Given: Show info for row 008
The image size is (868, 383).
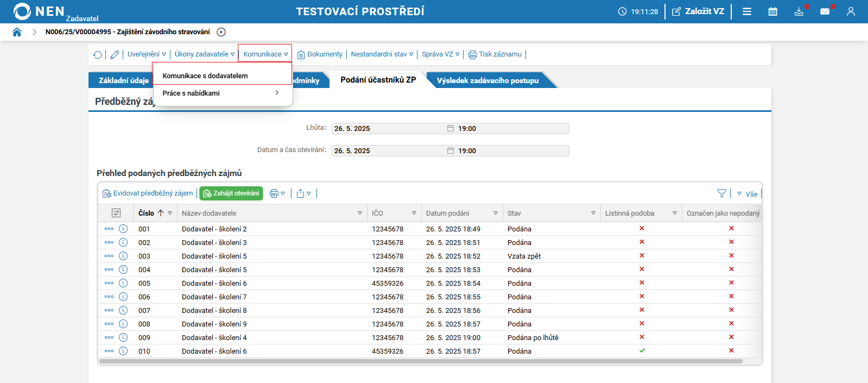Looking at the screenshot, I should [123, 324].
